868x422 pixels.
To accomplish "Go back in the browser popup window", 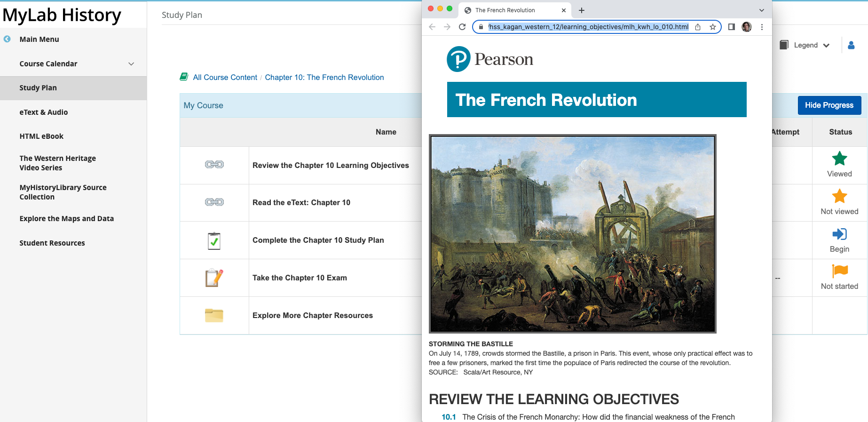I will pos(432,27).
